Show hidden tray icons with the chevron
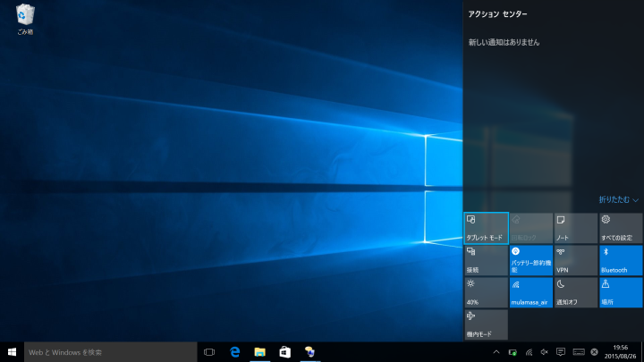Screen dimensions: 644x362 click(496, 352)
